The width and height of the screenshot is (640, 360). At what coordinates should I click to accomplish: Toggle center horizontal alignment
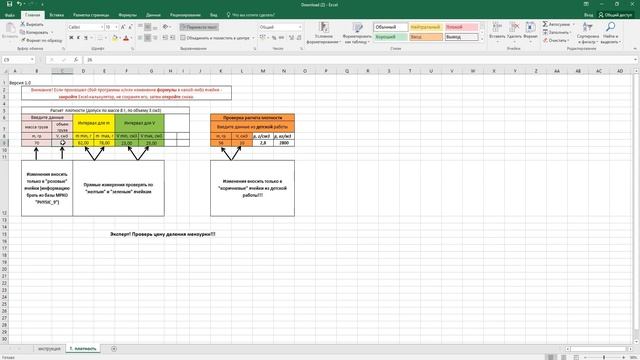click(147, 38)
